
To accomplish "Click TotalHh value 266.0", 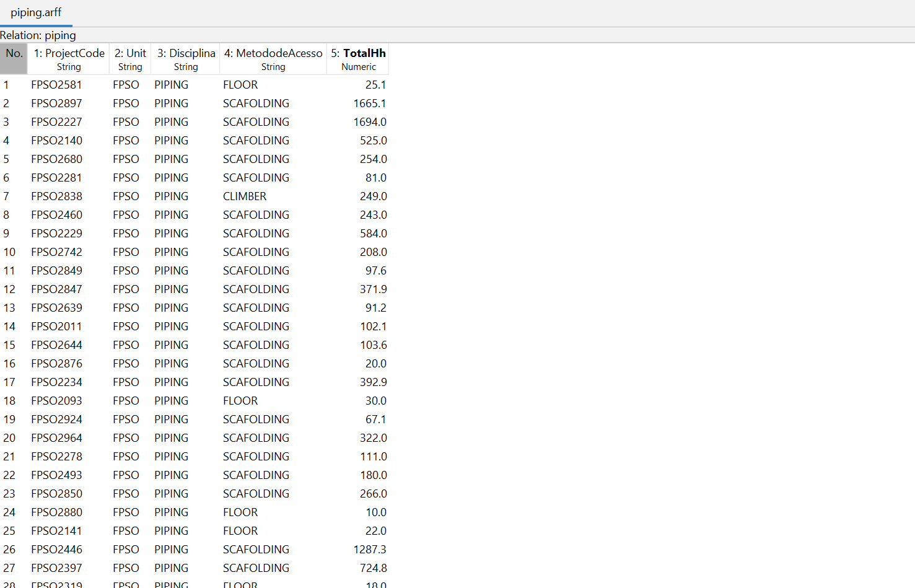I will (x=373, y=494).
